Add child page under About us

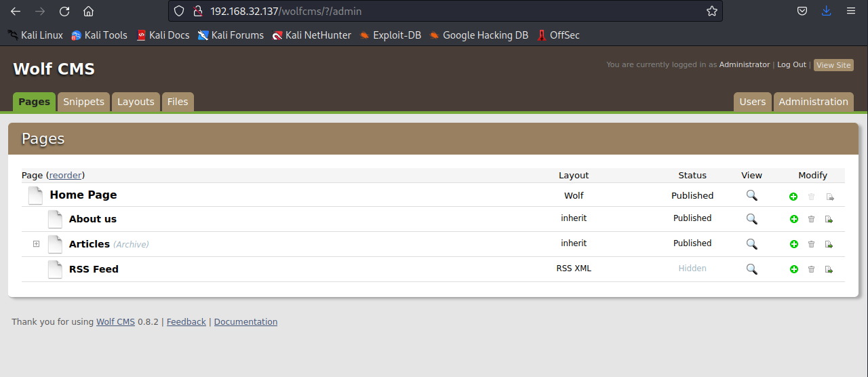(793, 219)
